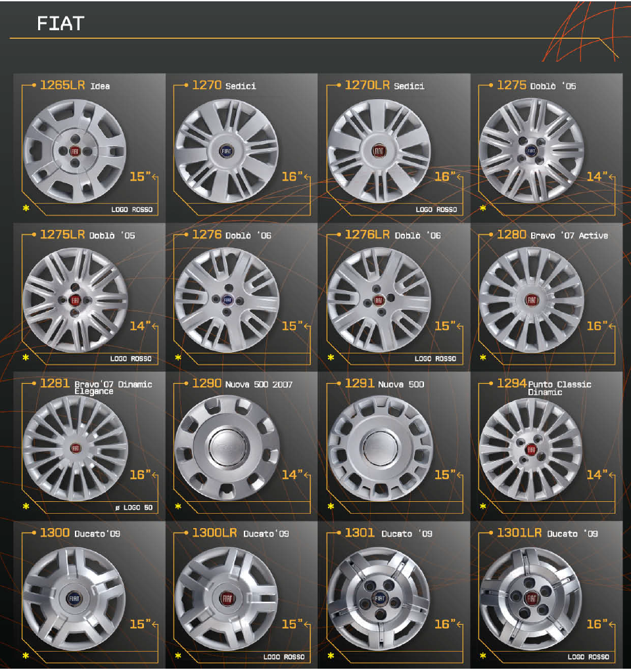Screen dimensions: 631x672
Task: Click the 16" size on the 1270 card
Action: [x=292, y=176]
